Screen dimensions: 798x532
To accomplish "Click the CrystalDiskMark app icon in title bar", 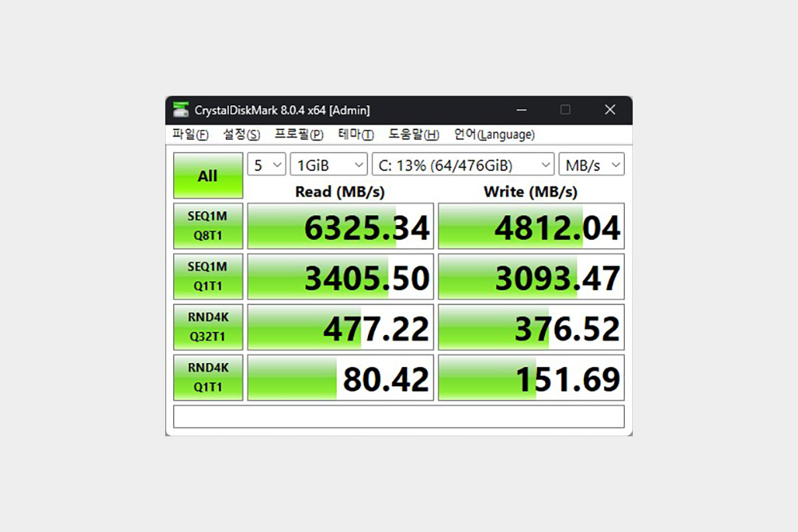I will point(180,110).
